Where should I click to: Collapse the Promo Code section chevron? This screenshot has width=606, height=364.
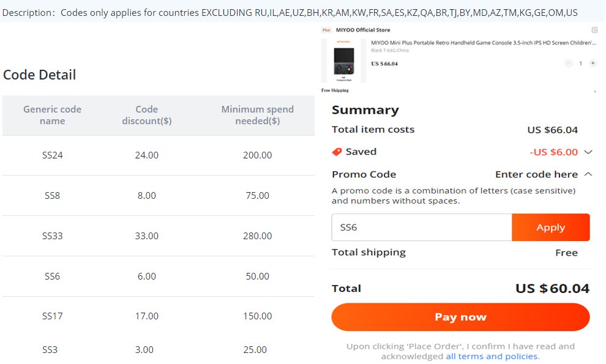pyautogui.click(x=588, y=174)
